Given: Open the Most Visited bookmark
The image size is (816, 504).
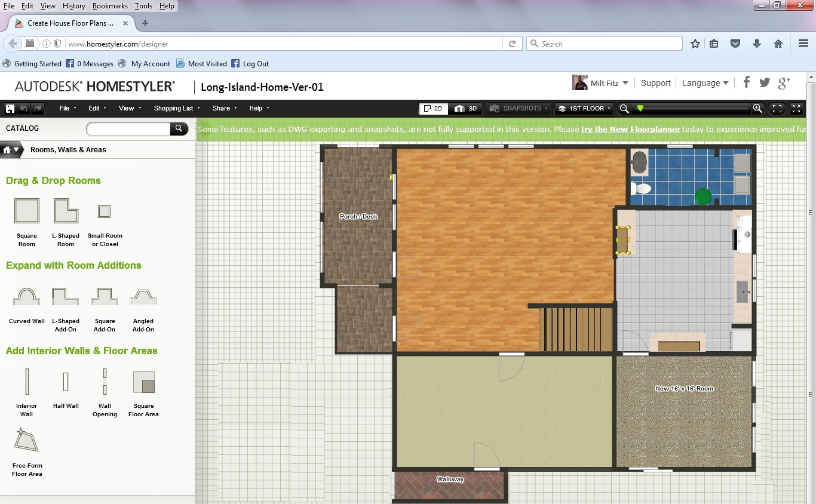Looking at the screenshot, I should coord(201,64).
